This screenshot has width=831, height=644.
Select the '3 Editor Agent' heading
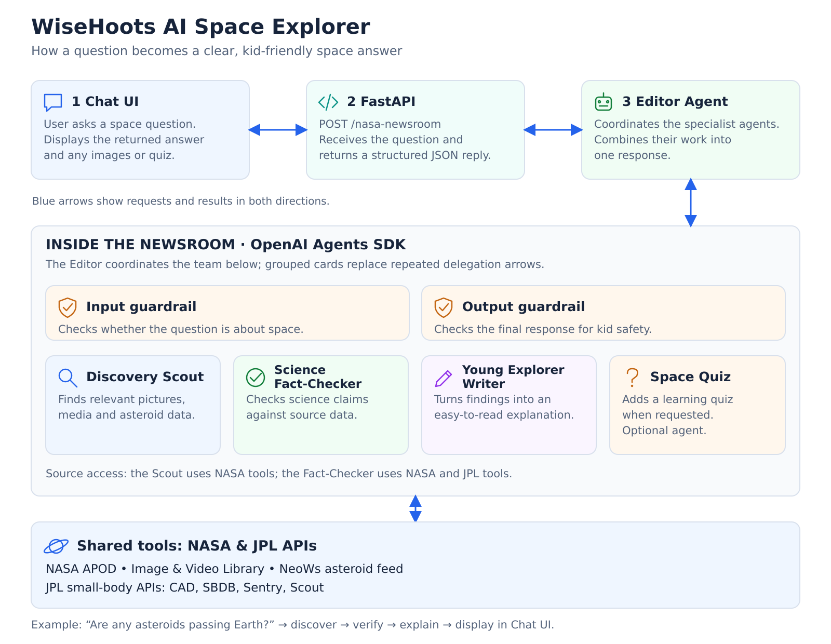(675, 101)
